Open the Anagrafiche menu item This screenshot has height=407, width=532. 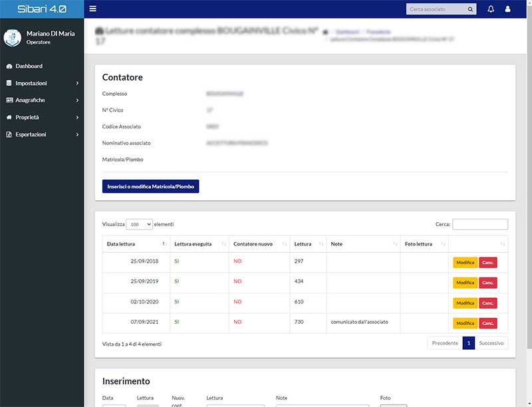click(42, 100)
